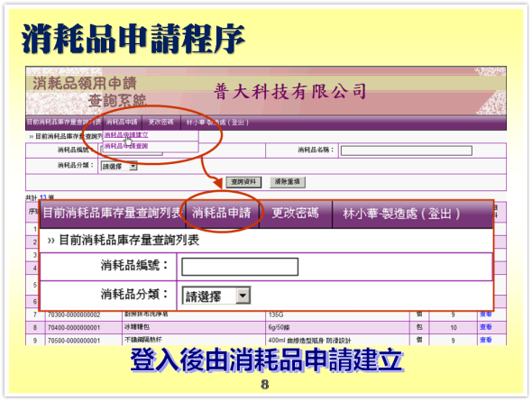Click 林小華-製造處 (登出) in enlarged menu bar
Viewport: 532px width, 401px height.
click(401, 214)
